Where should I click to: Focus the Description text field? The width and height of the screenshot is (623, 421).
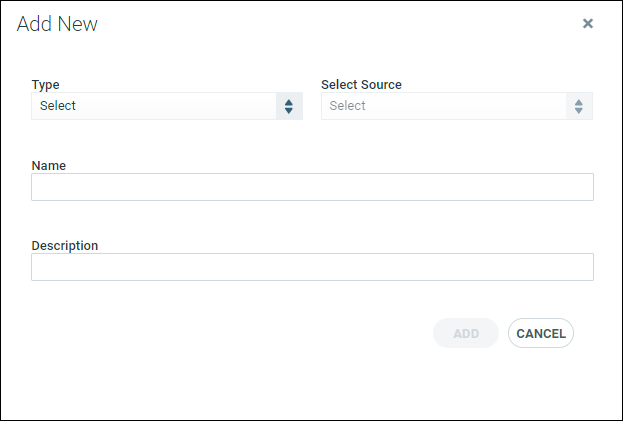[312, 267]
